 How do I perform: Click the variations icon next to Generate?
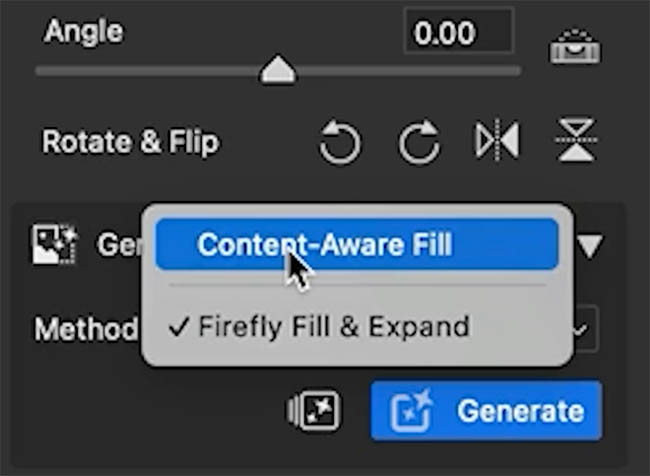tap(313, 410)
